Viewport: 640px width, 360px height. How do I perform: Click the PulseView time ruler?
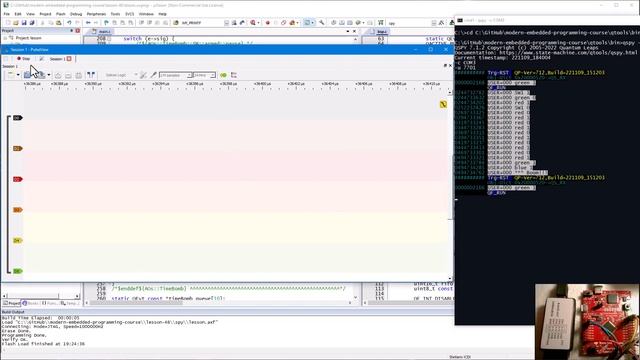tap(236, 85)
